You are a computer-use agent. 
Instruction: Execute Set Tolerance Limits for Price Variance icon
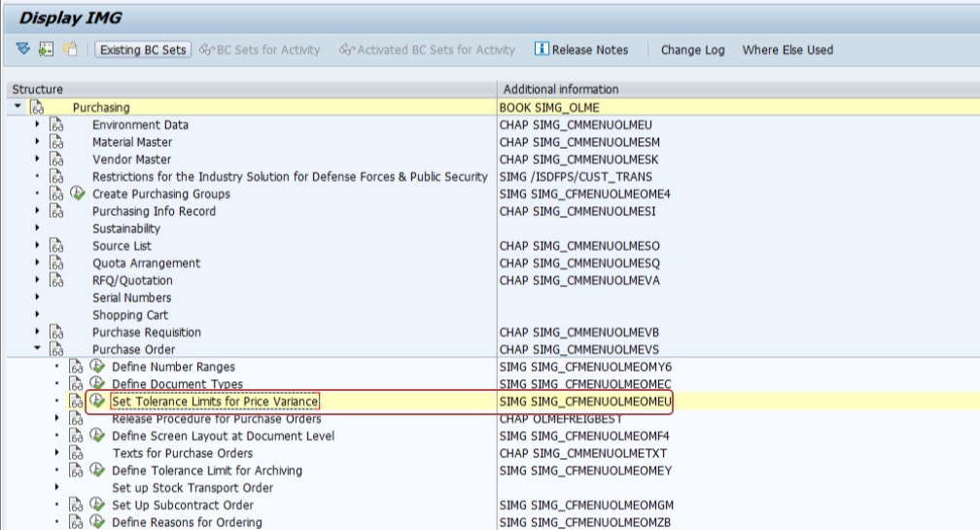click(97, 400)
